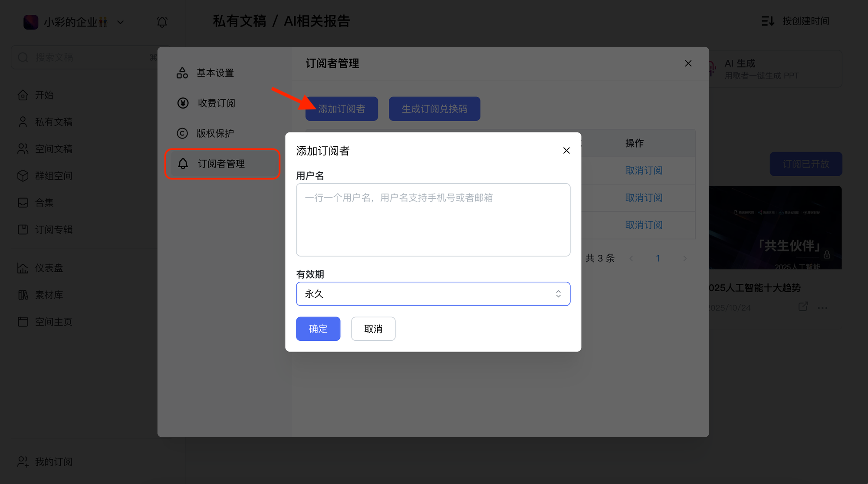Image resolution: width=868 pixels, height=484 pixels.
Task: Click 生成订阅兑换码 button
Action: 434,109
